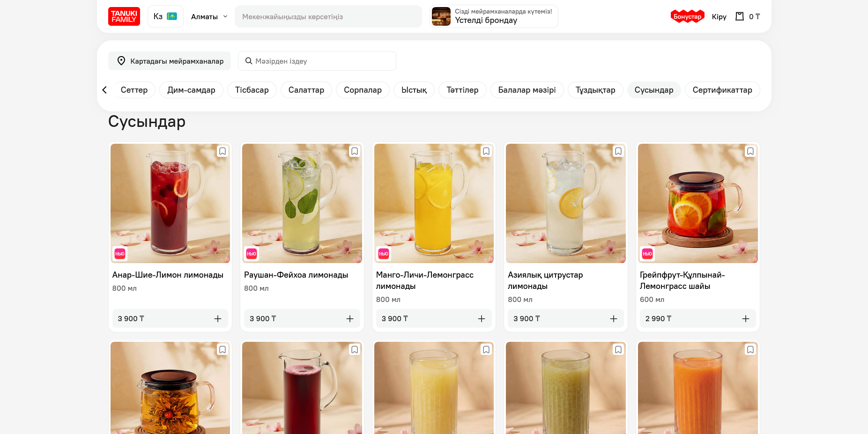Select the Ыстық category tab

[x=414, y=90]
